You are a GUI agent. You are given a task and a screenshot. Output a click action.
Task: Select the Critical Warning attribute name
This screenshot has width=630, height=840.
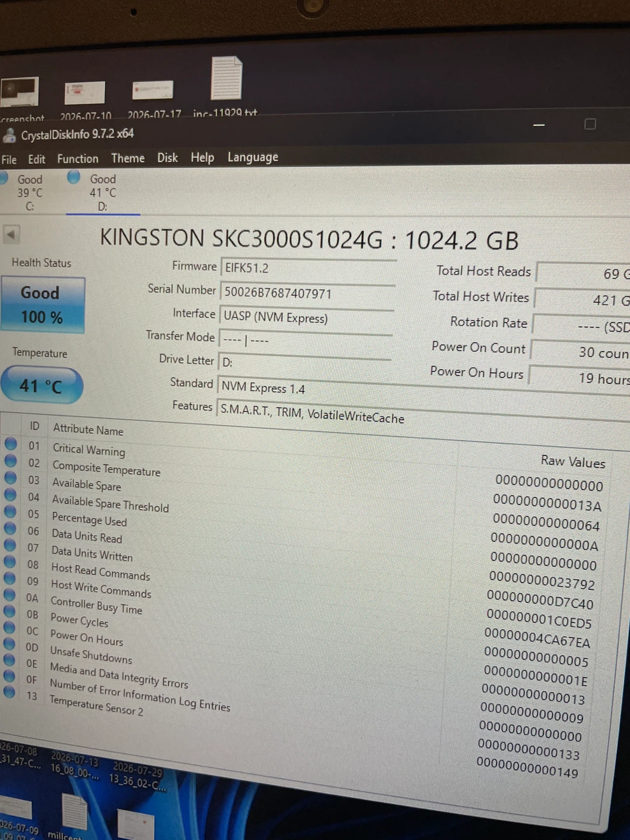click(89, 449)
